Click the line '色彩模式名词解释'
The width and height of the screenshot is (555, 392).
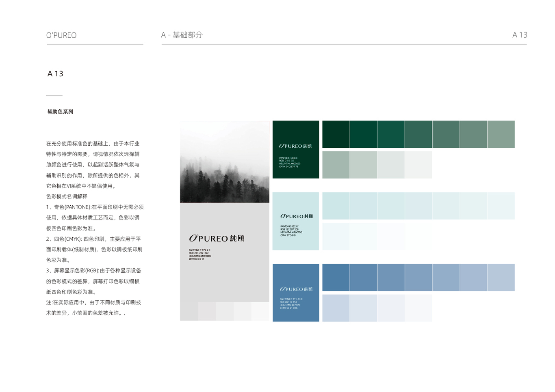pos(67,196)
